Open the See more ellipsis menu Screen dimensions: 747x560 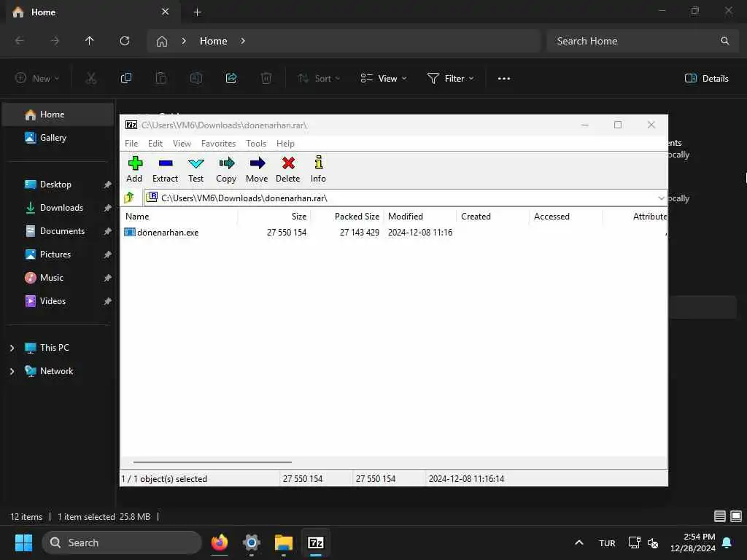click(504, 79)
